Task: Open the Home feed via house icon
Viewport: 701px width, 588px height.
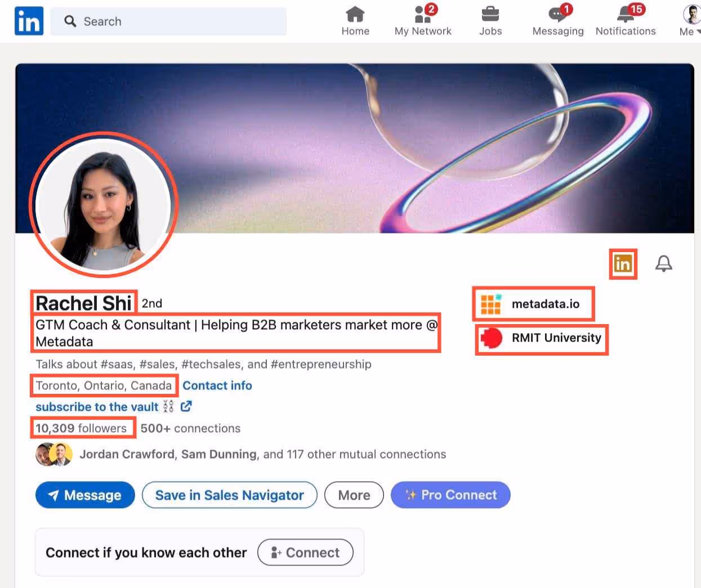Action: (355, 20)
